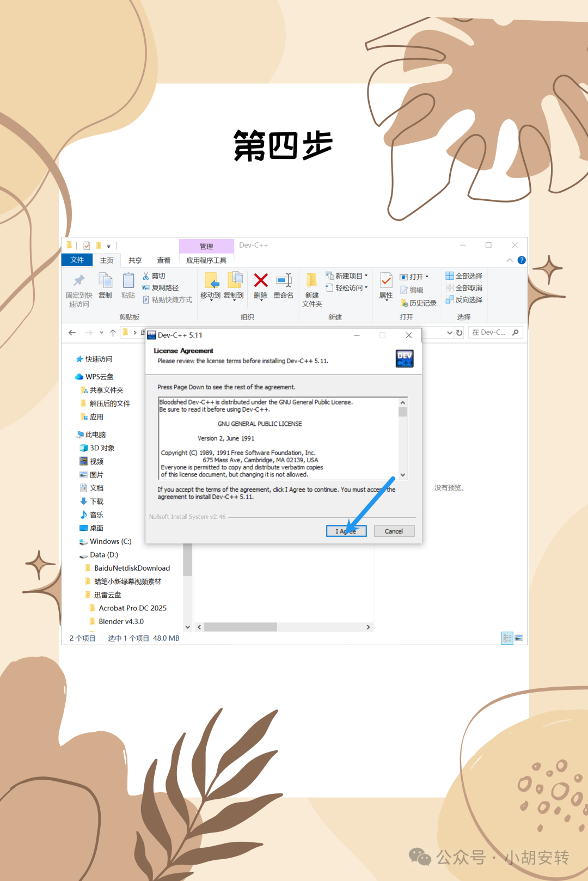
Task: Click the Quick Access Toolbar new folder icon
Action: [99, 246]
